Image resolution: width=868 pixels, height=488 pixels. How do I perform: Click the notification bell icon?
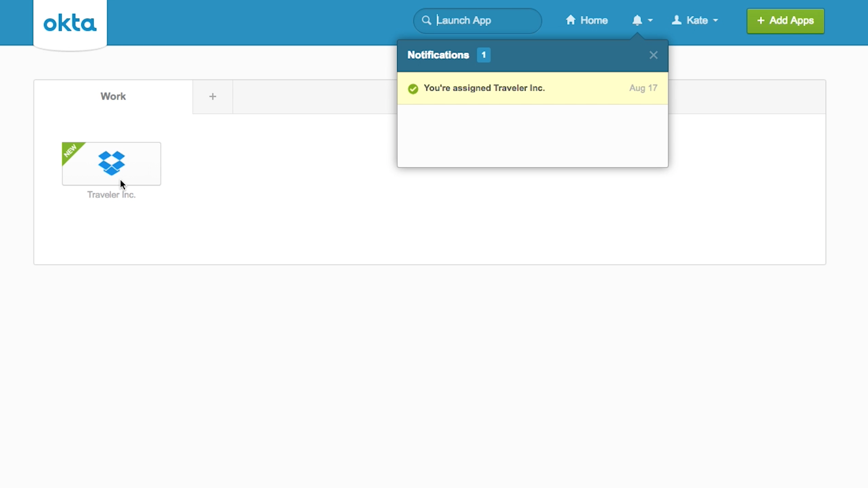(x=637, y=20)
